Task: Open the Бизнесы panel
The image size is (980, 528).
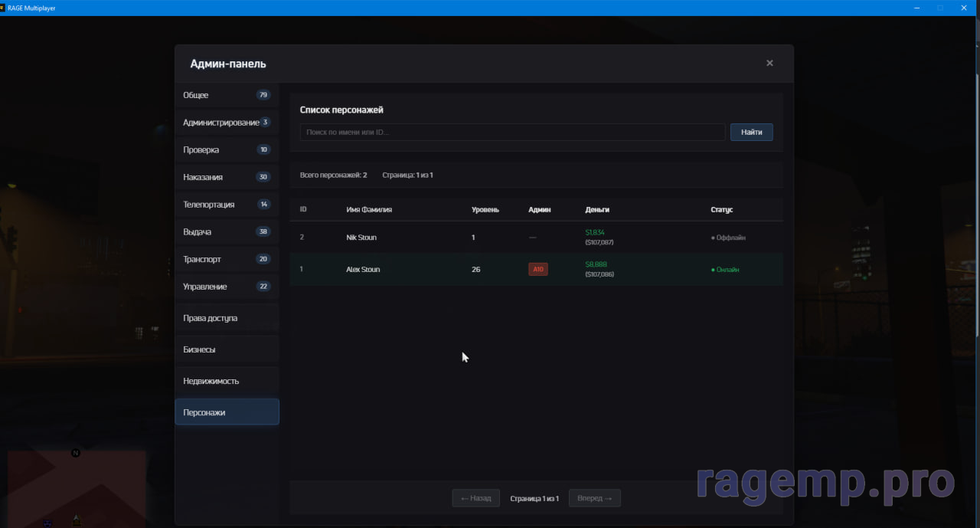Action: (226, 349)
